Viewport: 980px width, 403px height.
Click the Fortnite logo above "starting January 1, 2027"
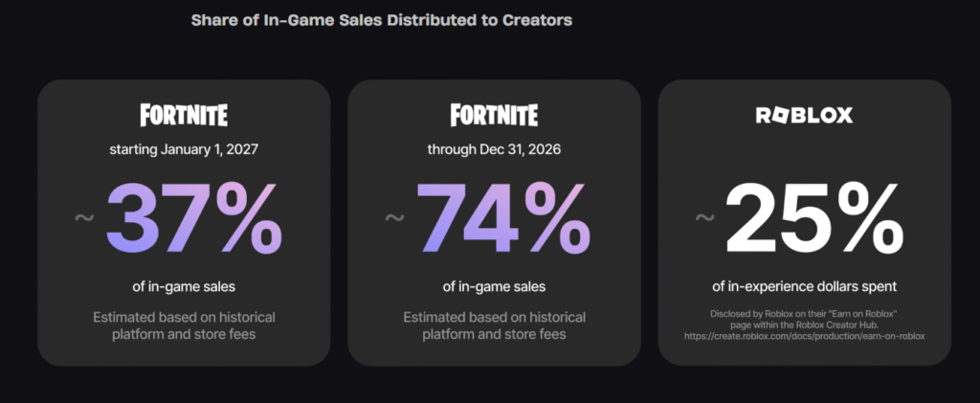[x=184, y=116]
